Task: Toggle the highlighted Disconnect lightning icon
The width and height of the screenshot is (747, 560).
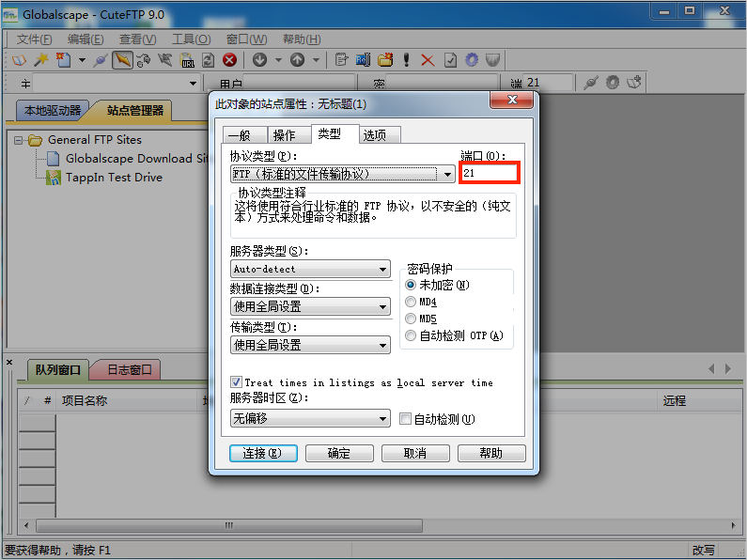Action: click(122, 60)
